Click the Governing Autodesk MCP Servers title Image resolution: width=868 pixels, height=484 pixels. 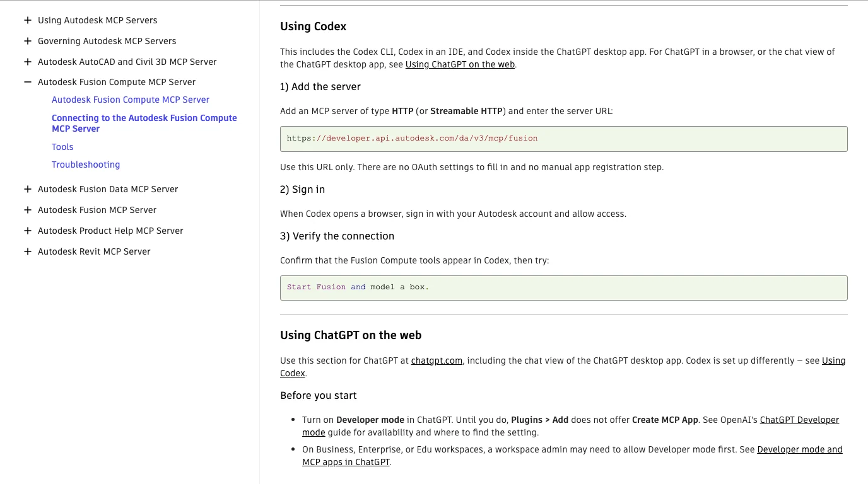pyautogui.click(x=107, y=41)
